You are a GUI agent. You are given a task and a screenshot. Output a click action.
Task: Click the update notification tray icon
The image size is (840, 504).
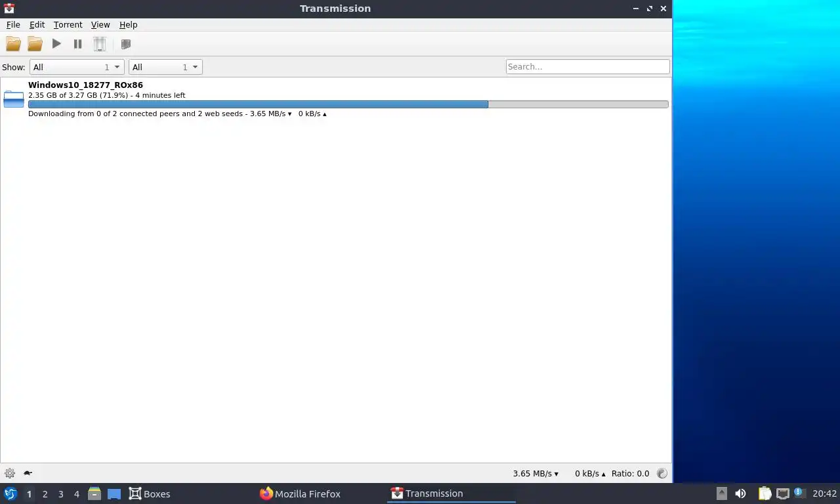tap(799, 492)
